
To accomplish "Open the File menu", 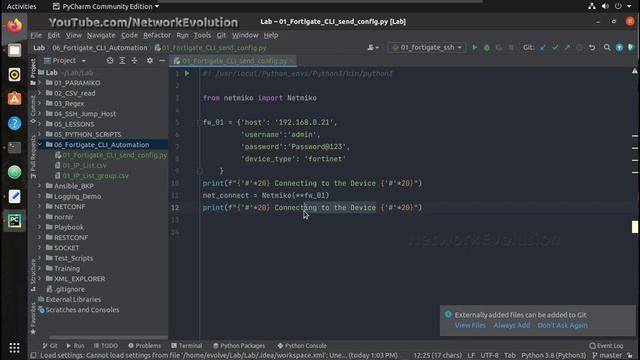I will [x=36, y=35].
